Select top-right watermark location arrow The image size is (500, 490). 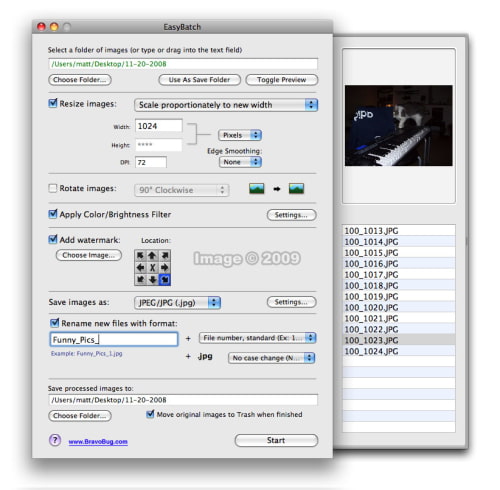[165, 256]
